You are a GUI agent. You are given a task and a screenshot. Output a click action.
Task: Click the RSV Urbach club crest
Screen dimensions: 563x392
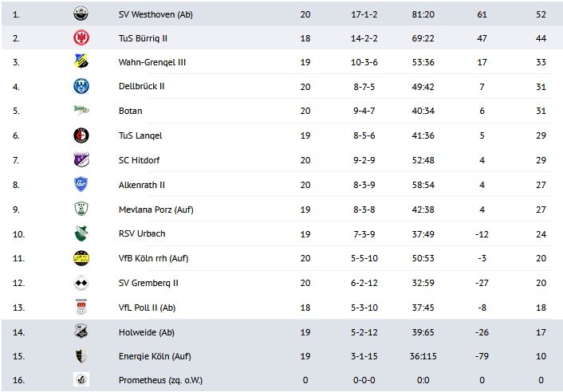point(81,233)
